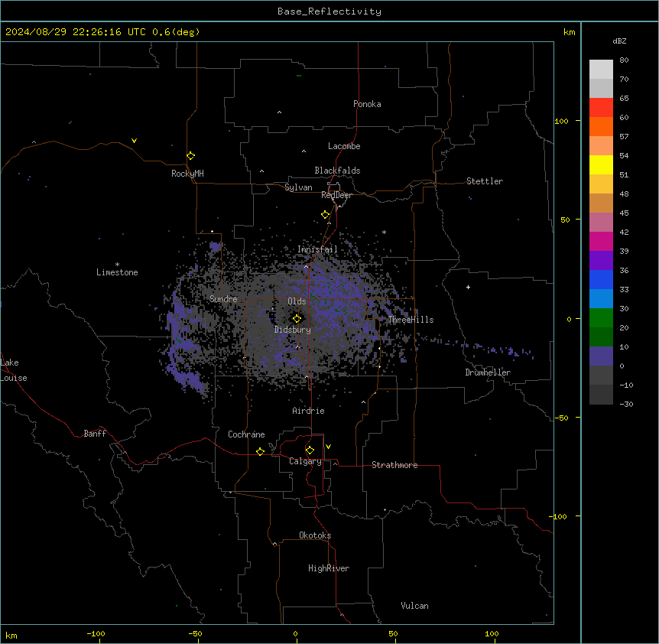The width and height of the screenshot is (659, 644).
Task: Click the Lacombe city label
Action: pyautogui.click(x=344, y=146)
